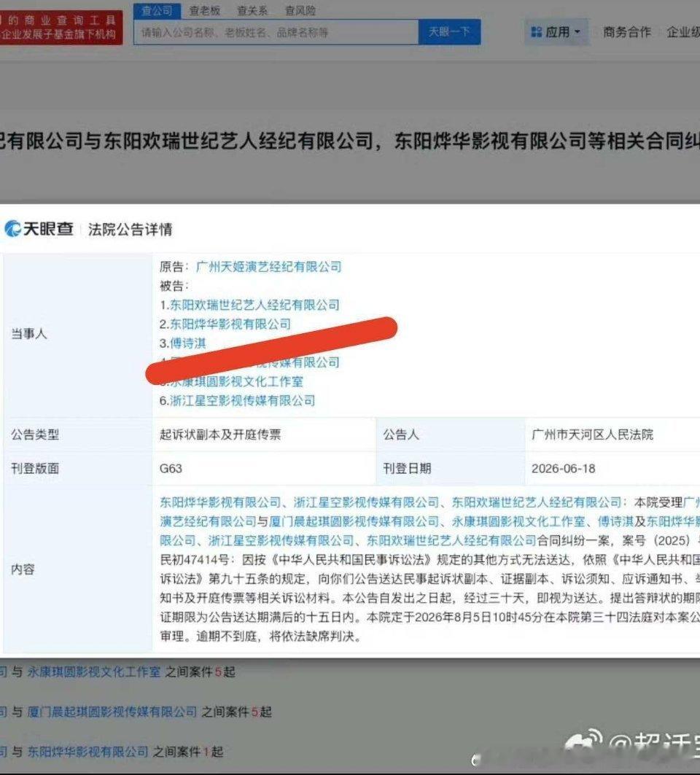700x775 pixels.
Task: Switch to the 查老板 tab
Action: pyautogui.click(x=205, y=10)
